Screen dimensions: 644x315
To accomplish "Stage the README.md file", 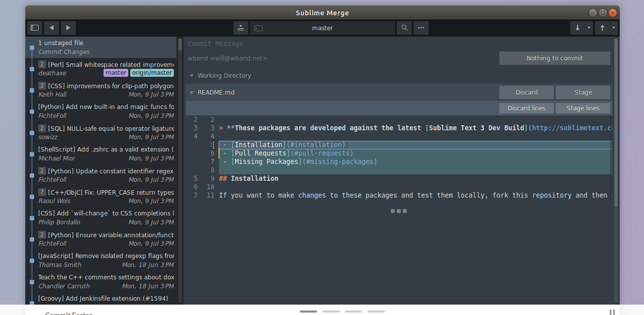I will (x=583, y=92).
